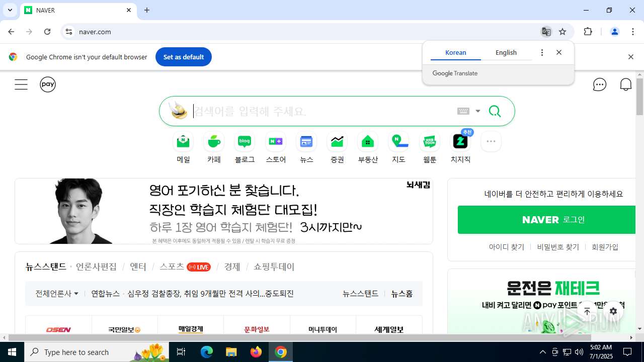644x362 pixels.
Task: Open 비밀번호 찾기 link
Action: [x=558, y=247]
